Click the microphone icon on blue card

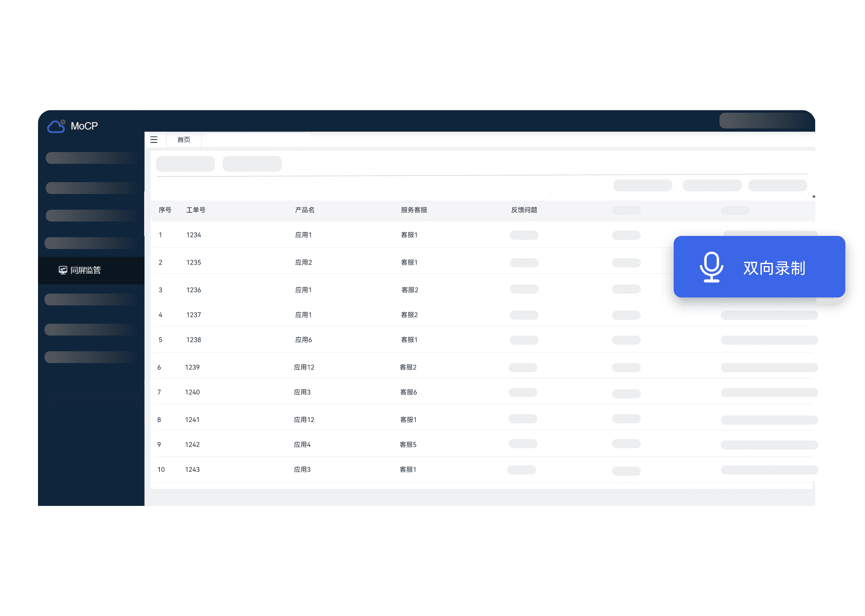click(711, 267)
